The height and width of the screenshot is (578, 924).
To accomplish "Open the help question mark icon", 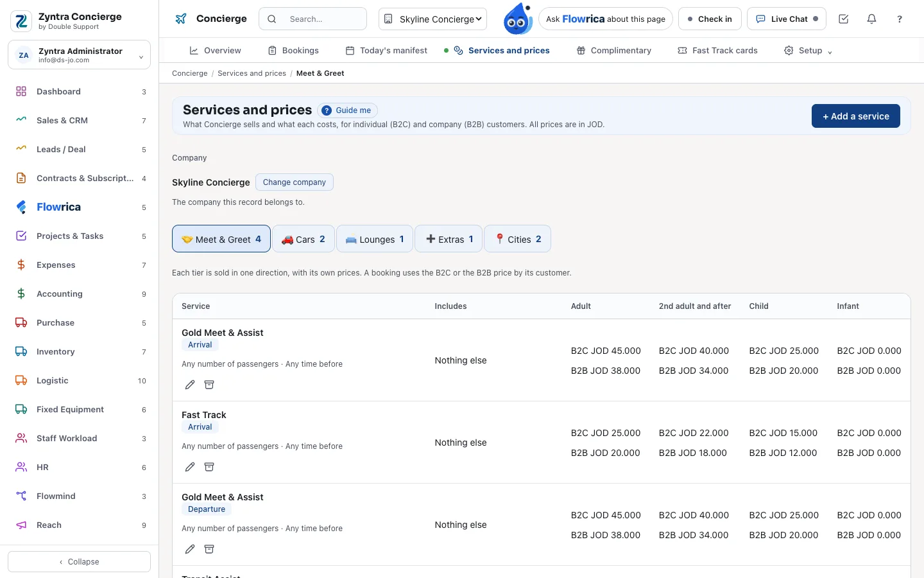I will (x=900, y=19).
